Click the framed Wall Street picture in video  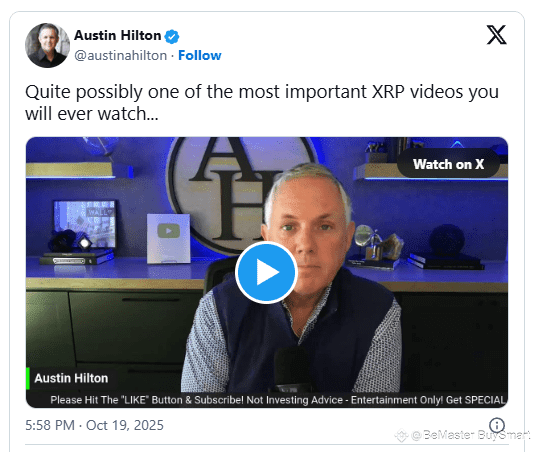click(85, 224)
